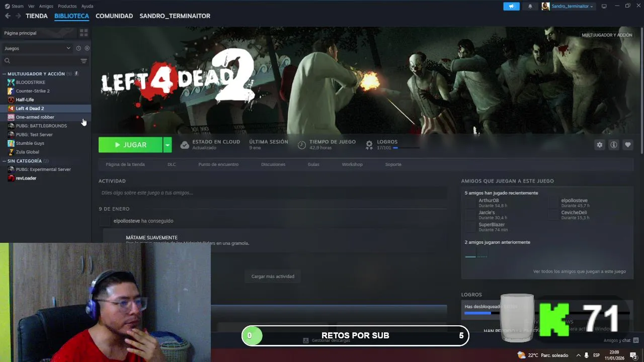Sort library by recent activity clock
The width and height of the screenshot is (644, 362).
[x=78, y=48]
